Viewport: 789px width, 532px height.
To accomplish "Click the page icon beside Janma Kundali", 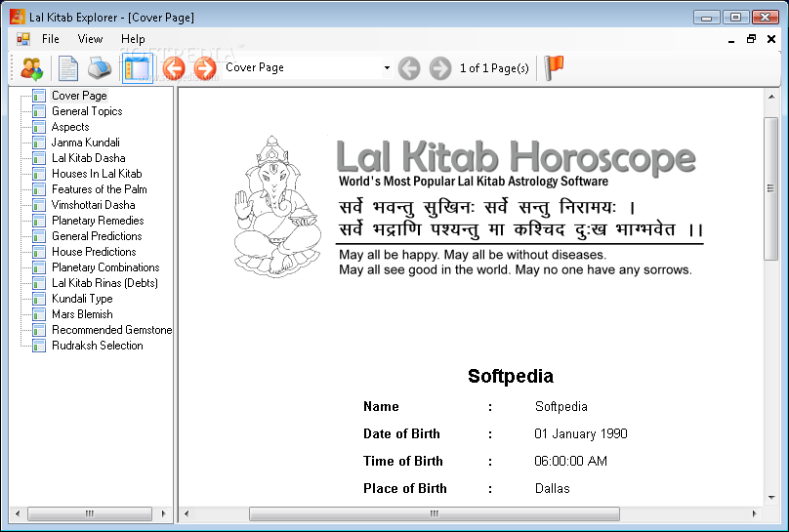I will pos(39,143).
